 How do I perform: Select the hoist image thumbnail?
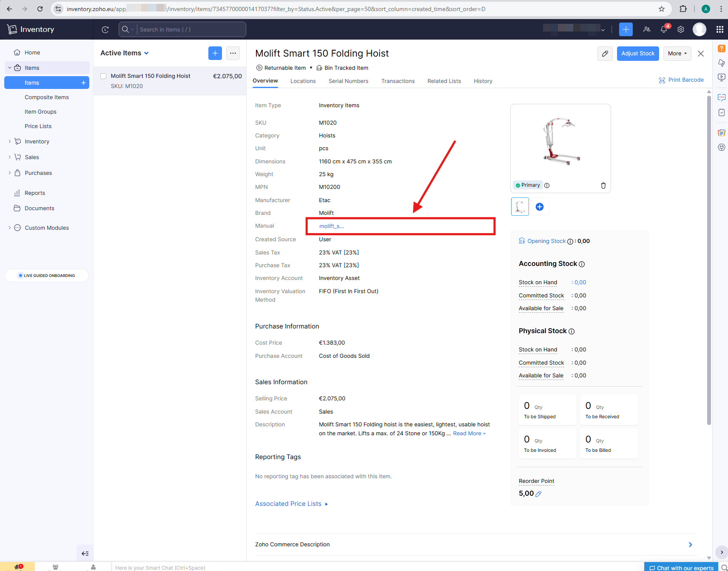coord(520,207)
